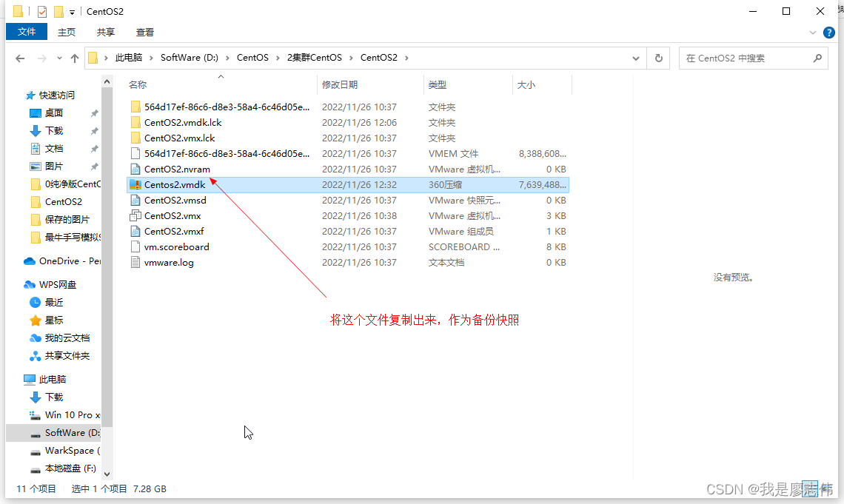Go up one folder level arrow
The width and height of the screenshot is (844, 504).
point(75,58)
